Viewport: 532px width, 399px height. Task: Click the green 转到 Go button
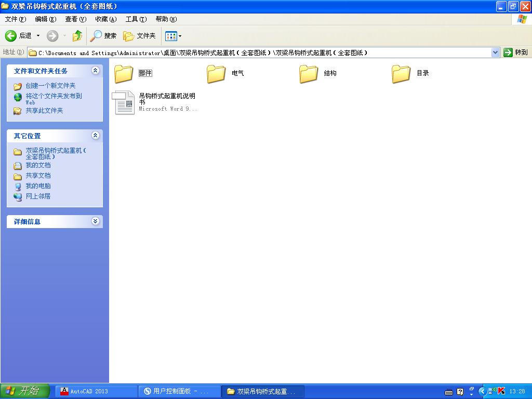click(x=516, y=52)
